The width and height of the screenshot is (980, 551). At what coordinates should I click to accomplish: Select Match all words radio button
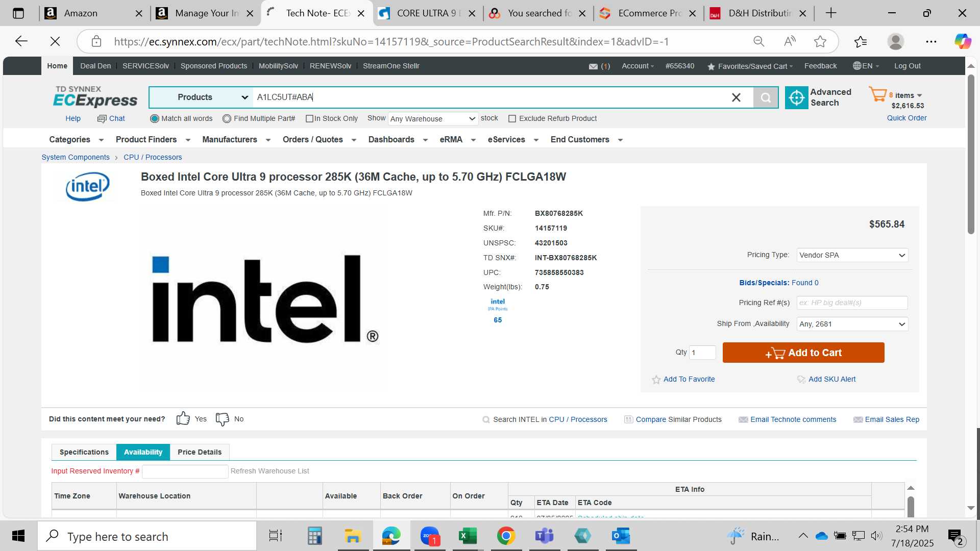coord(155,119)
